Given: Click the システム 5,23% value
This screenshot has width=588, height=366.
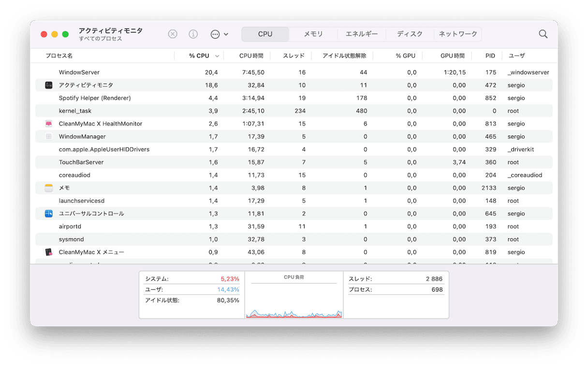Looking at the screenshot, I should [230, 279].
